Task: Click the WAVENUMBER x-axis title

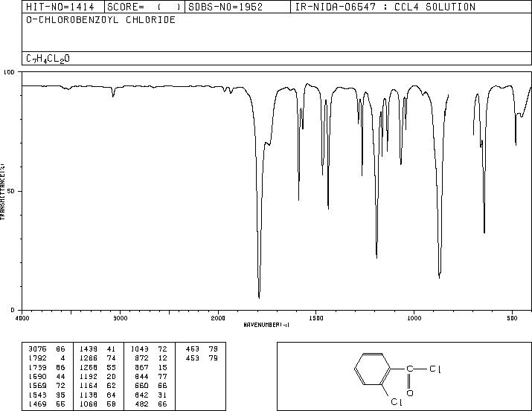Action: pyautogui.click(x=266, y=325)
